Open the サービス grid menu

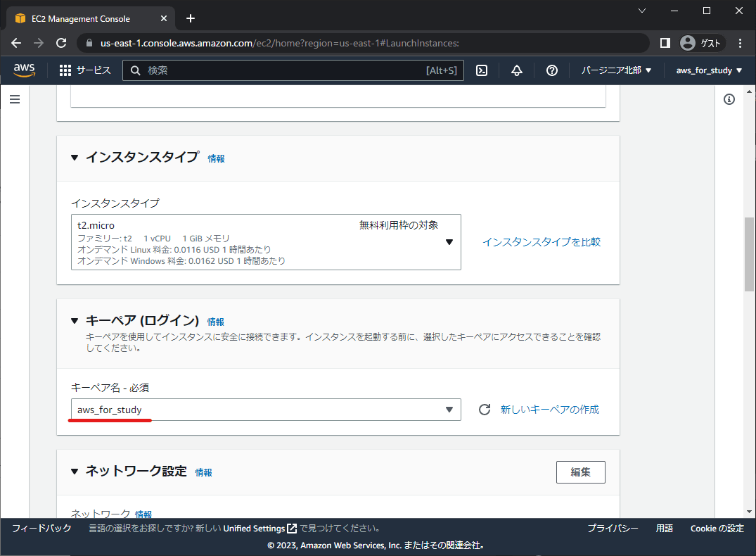85,70
